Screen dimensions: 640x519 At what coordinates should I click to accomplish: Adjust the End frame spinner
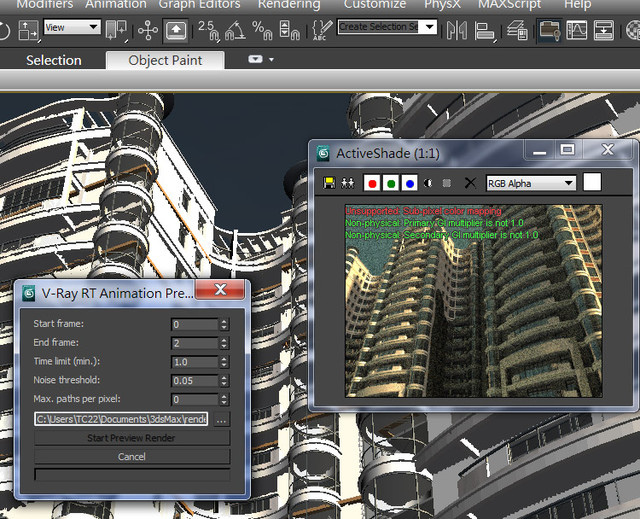(x=224, y=343)
